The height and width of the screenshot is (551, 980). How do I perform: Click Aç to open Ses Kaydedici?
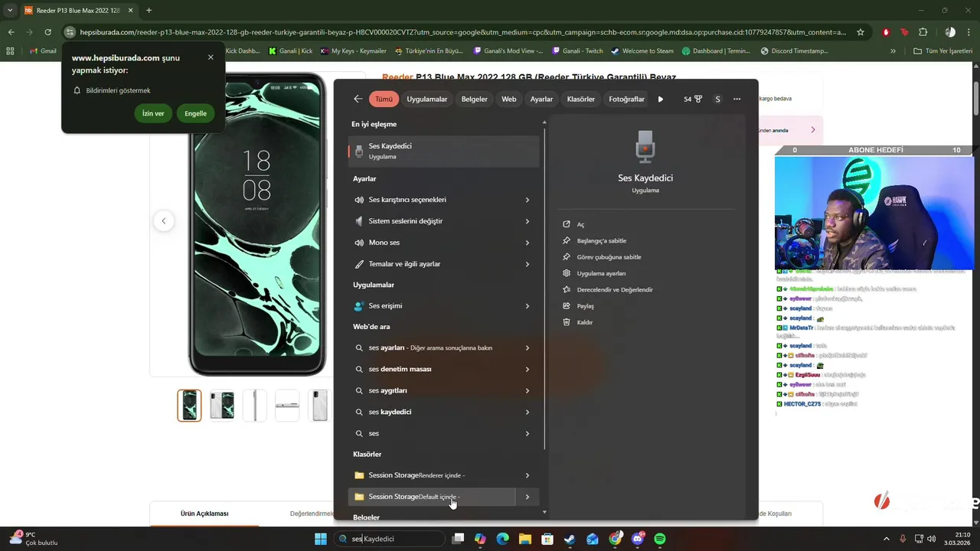click(580, 224)
